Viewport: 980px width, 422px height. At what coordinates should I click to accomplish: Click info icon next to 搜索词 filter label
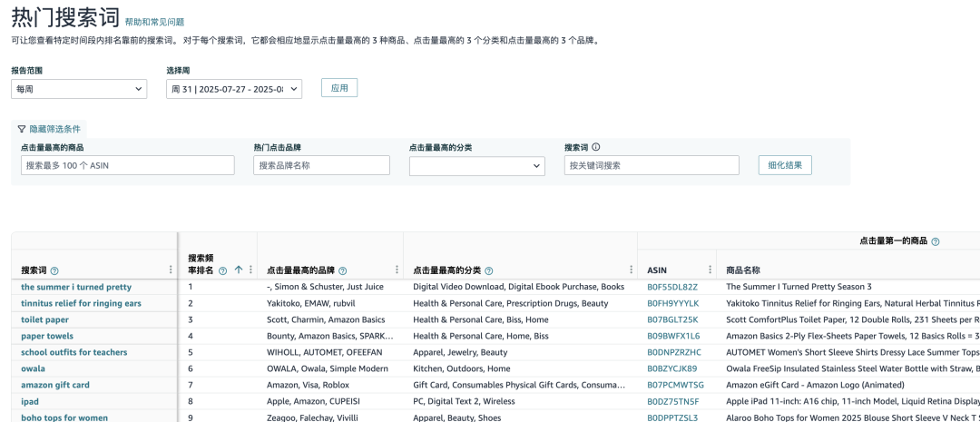coord(595,148)
